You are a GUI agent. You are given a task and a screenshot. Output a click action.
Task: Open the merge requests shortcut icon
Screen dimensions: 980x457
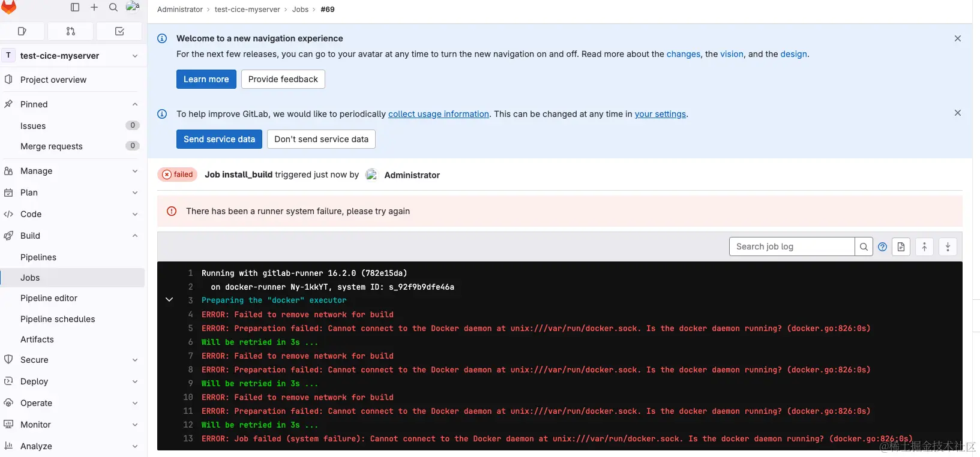click(x=71, y=31)
